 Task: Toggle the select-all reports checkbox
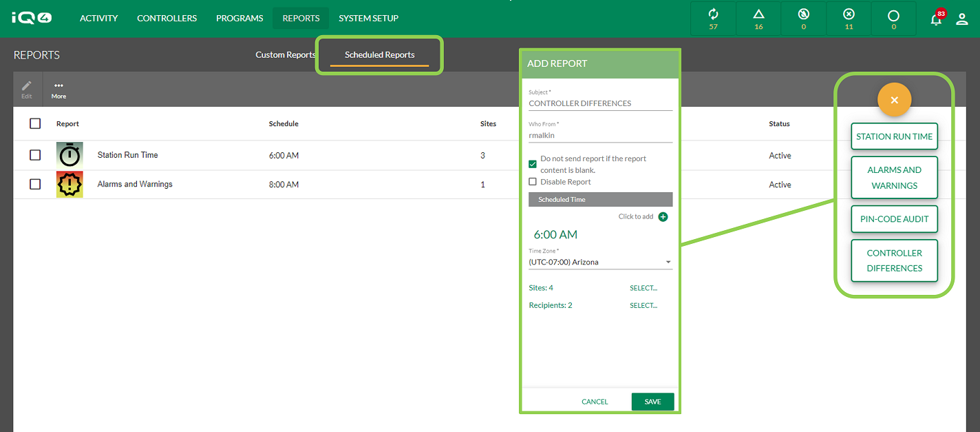coord(35,124)
